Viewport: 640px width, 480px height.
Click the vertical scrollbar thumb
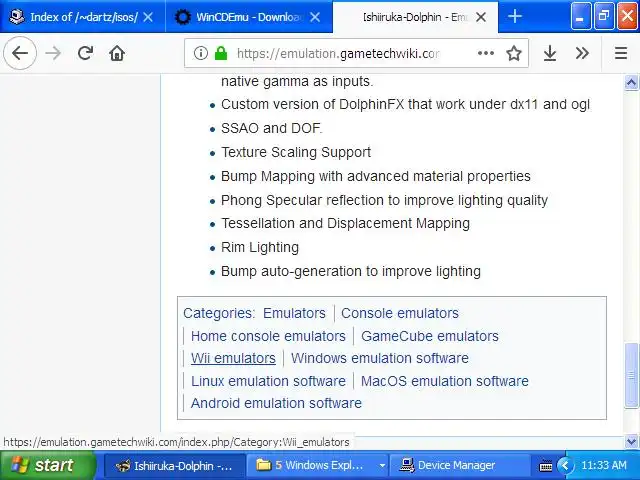click(631, 375)
